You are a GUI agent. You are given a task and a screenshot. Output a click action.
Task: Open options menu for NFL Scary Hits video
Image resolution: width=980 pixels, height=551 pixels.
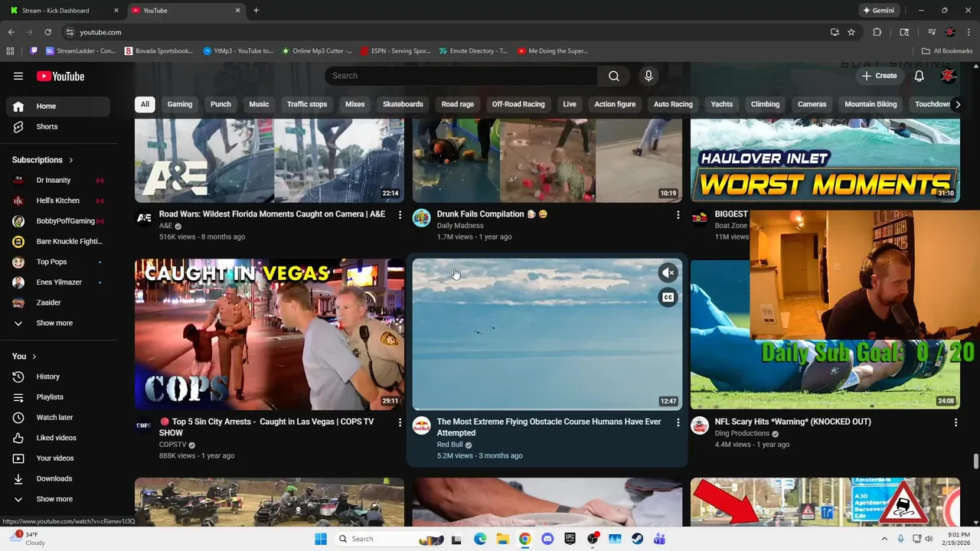click(955, 422)
